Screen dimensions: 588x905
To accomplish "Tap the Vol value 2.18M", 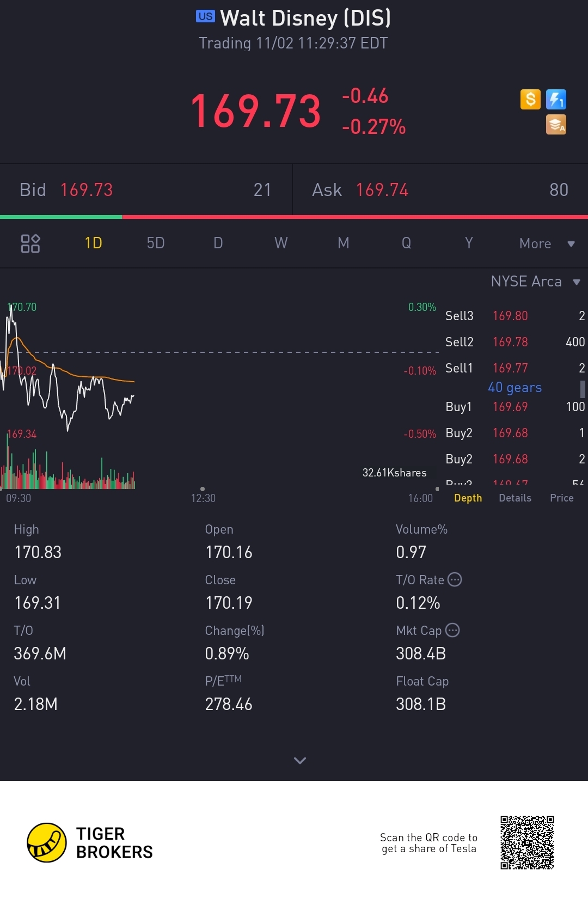I will (x=36, y=704).
